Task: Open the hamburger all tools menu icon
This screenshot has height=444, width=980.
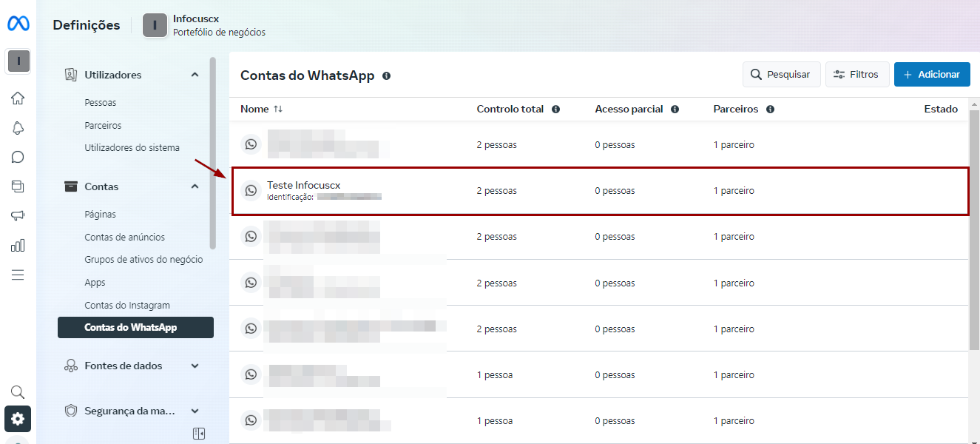Action: click(18, 275)
